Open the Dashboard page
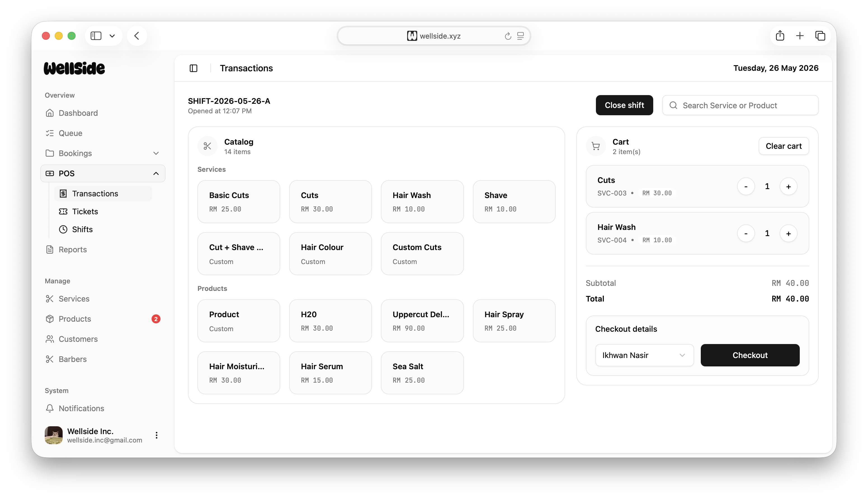The height and width of the screenshot is (499, 868). (x=103, y=113)
